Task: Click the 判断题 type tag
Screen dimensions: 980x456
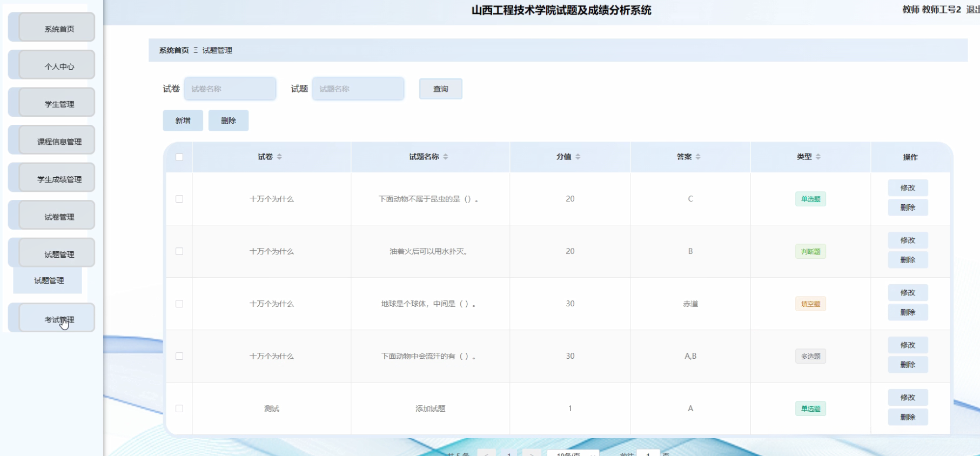Action: point(810,251)
